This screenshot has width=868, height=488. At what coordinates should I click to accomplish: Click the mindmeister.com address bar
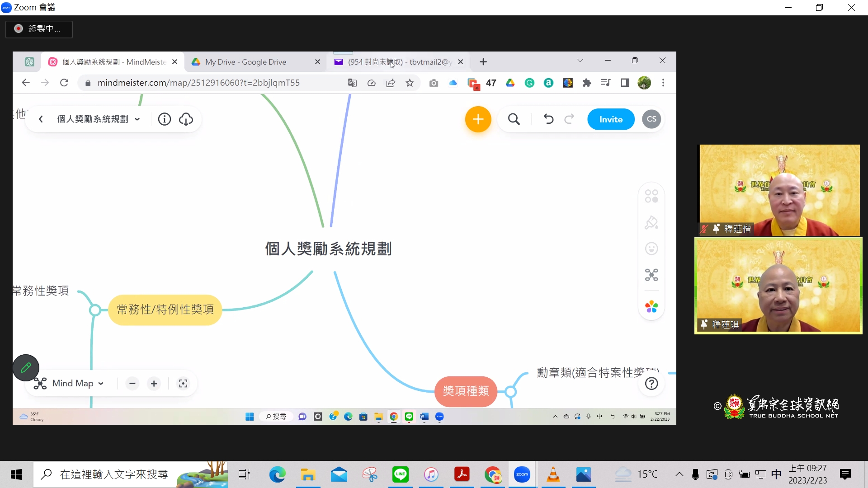pos(199,83)
